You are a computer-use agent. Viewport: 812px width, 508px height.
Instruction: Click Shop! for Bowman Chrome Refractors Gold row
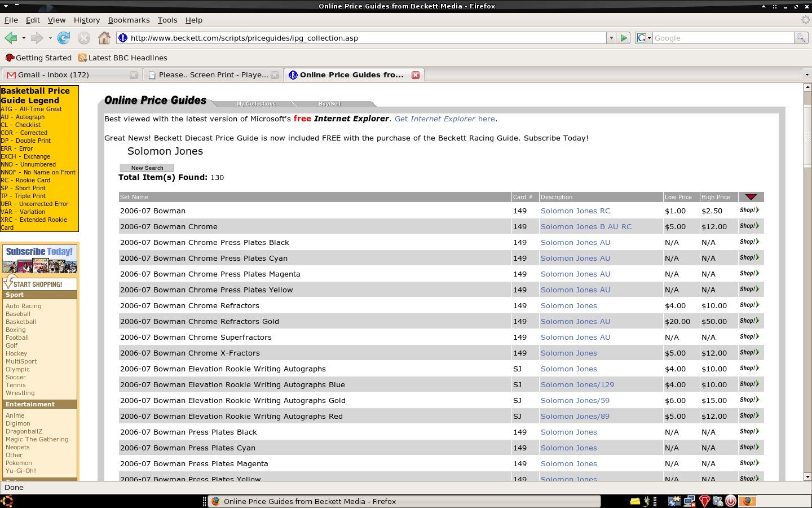click(x=749, y=321)
